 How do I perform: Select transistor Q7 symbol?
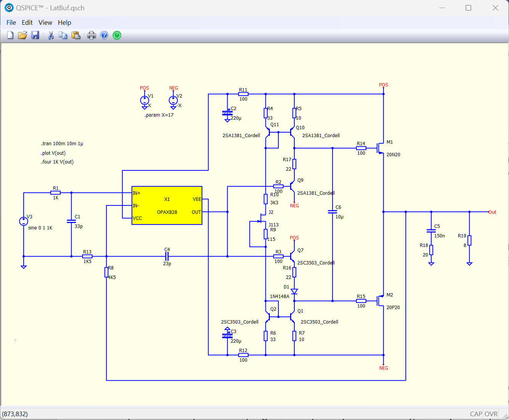pos(292,256)
